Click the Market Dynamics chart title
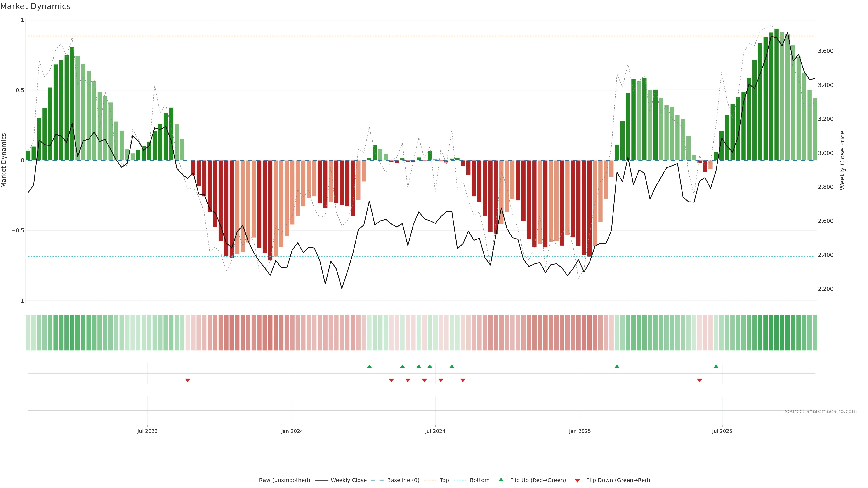 point(35,6)
